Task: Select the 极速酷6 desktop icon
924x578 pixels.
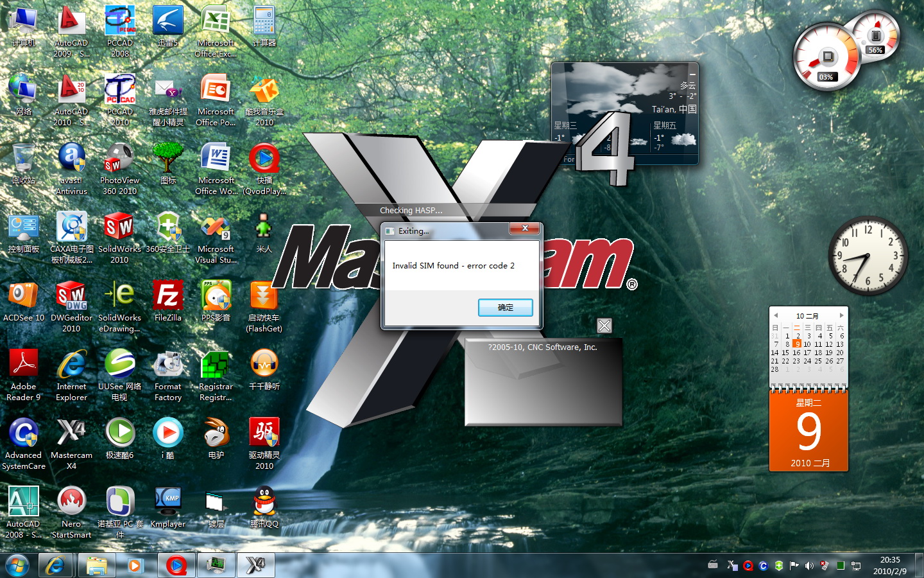Action: coord(119,439)
